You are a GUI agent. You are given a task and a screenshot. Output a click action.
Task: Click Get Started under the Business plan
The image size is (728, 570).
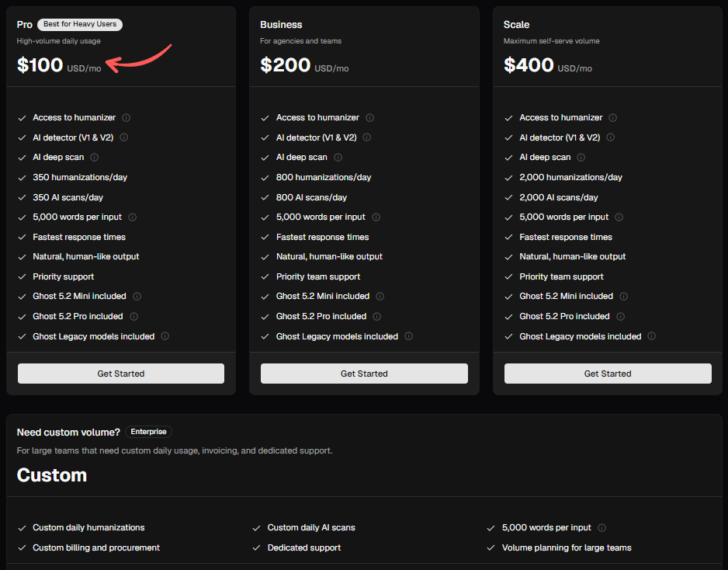click(364, 374)
